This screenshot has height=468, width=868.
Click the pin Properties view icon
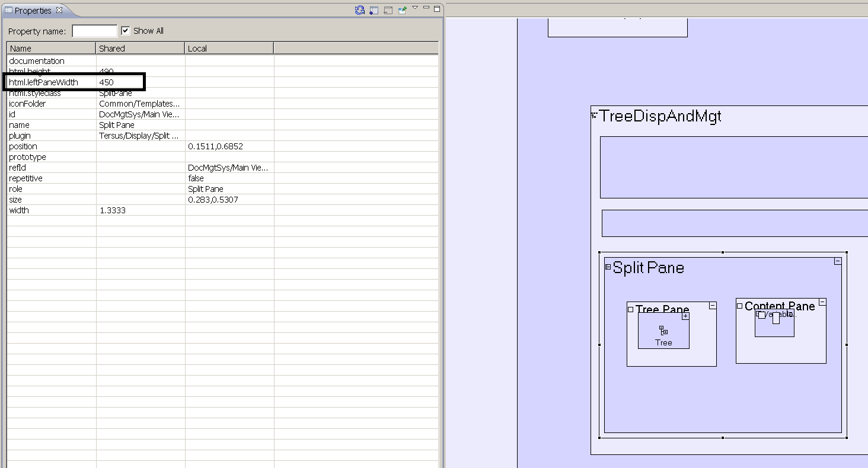point(402,10)
